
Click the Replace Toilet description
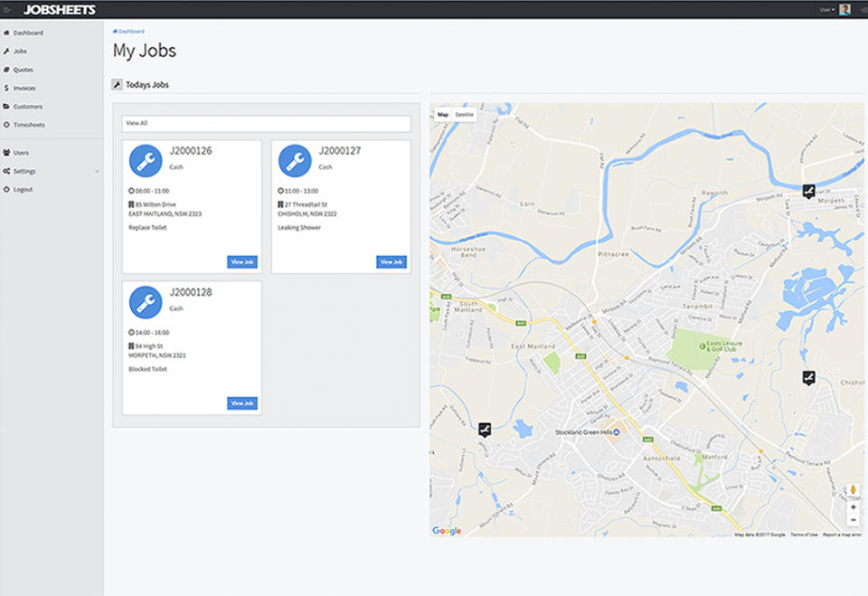pos(147,228)
